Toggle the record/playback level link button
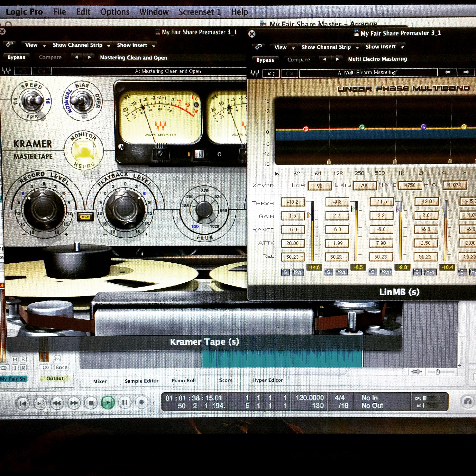 click(85, 217)
